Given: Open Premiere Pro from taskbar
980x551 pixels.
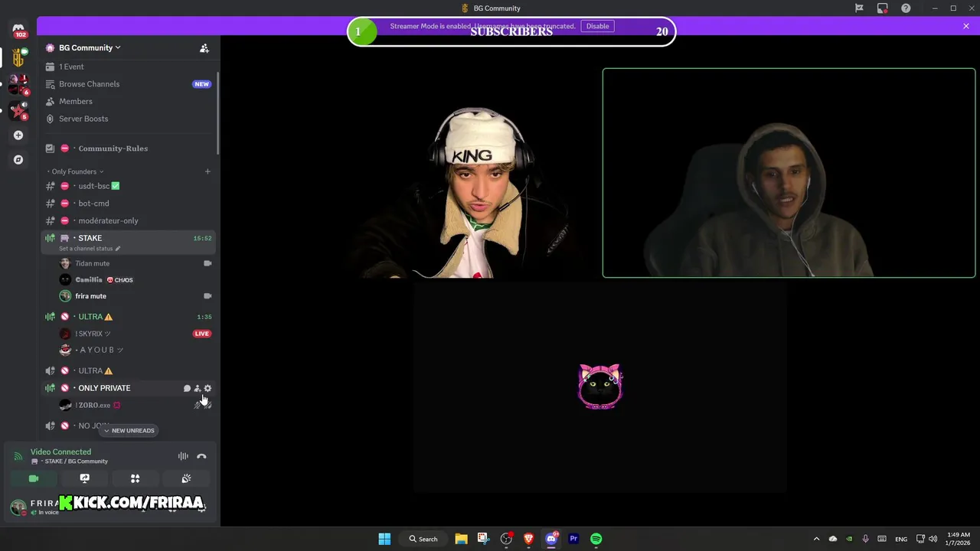Looking at the screenshot, I should [x=573, y=539].
